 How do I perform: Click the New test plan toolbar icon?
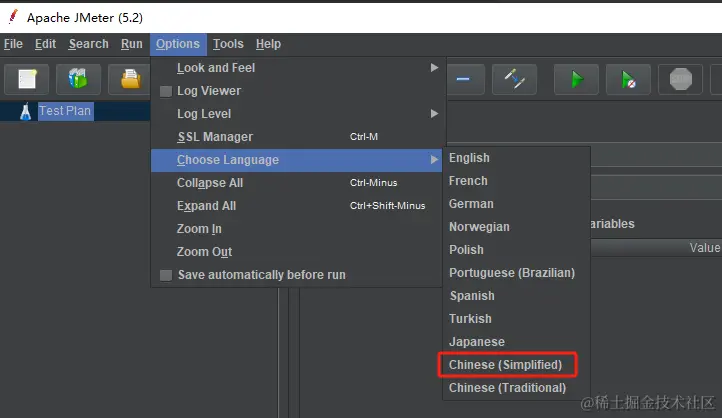click(27, 79)
